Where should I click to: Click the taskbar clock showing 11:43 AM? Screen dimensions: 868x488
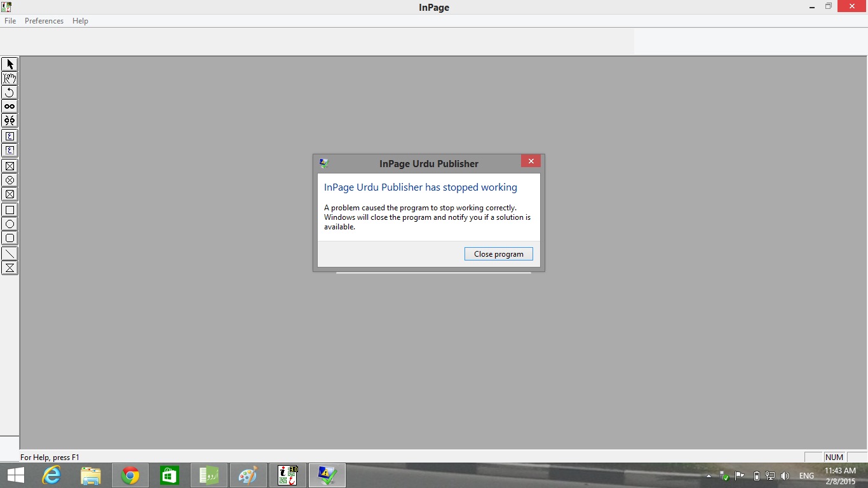[x=840, y=476]
